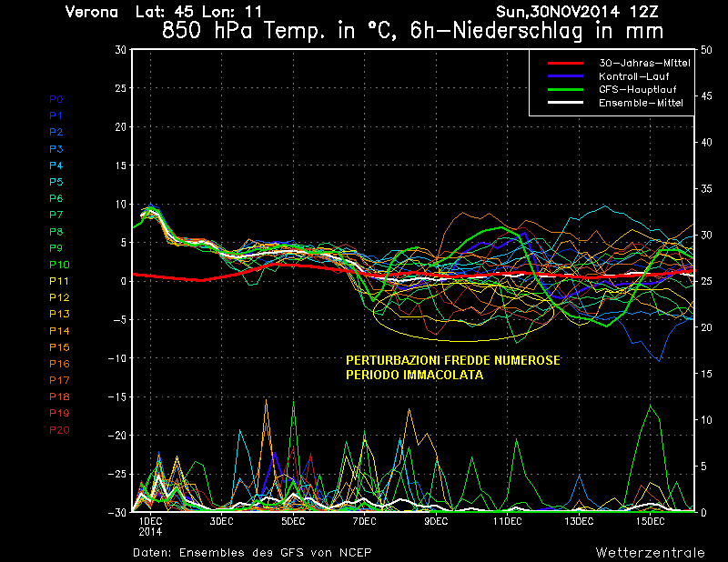The height and width of the screenshot is (562, 728).
Task: Select the P15 ensemble member label
Action: pyautogui.click(x=59, y=347)
